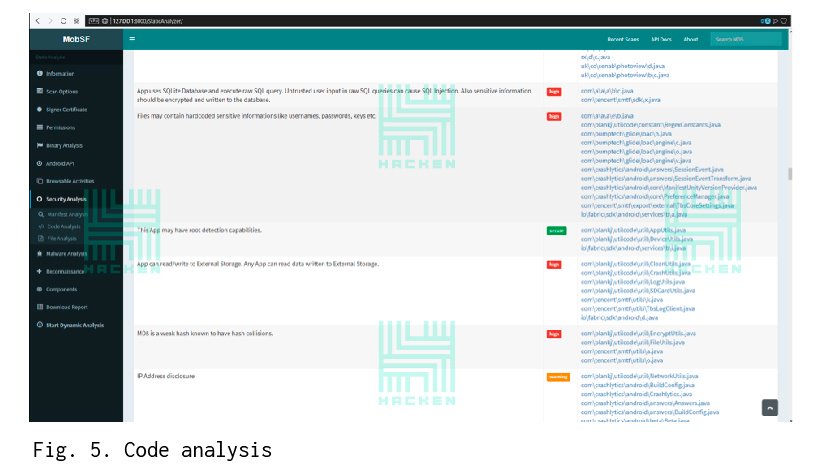Click MD5 weak hash description text
Viewport: 815px width, 475px height.
click(x=205, y=334)
